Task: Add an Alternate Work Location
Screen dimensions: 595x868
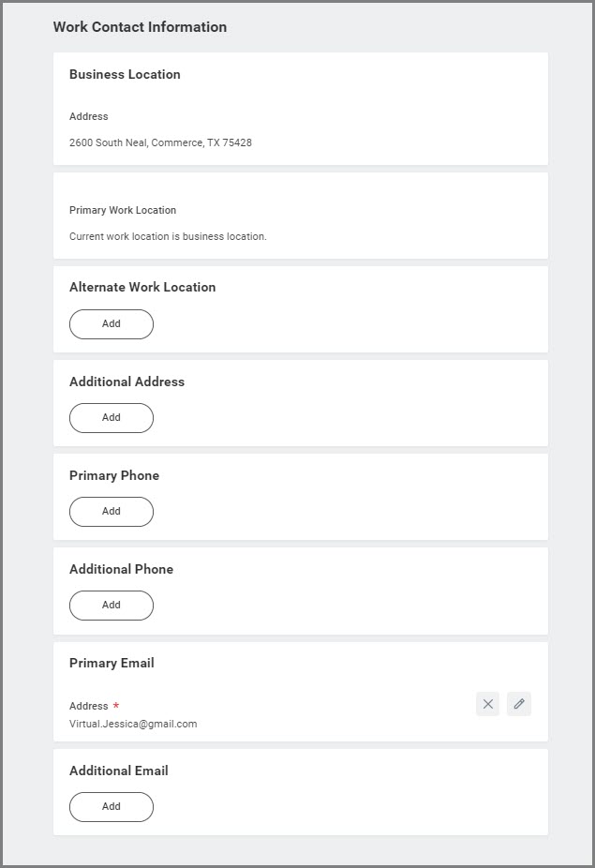Action: click(x=111, y=324)
